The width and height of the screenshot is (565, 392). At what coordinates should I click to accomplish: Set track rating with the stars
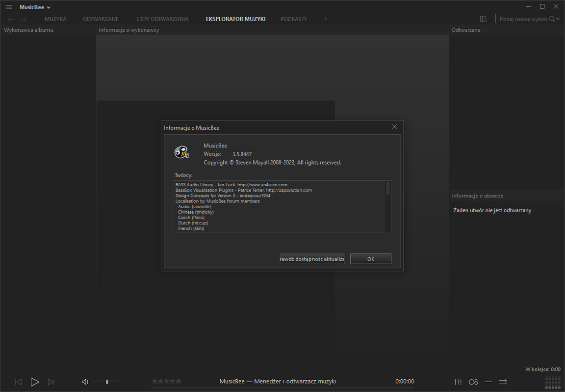[166, 381]
